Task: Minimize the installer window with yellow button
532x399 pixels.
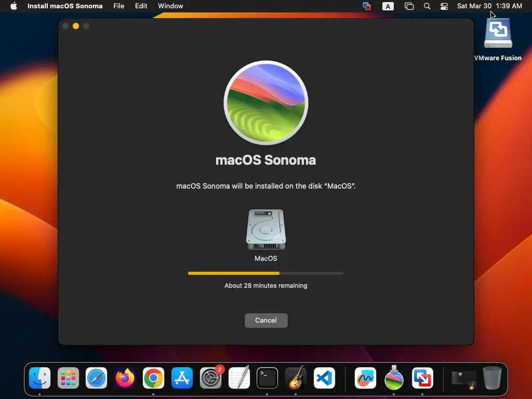Action: (x=76, y=26)
